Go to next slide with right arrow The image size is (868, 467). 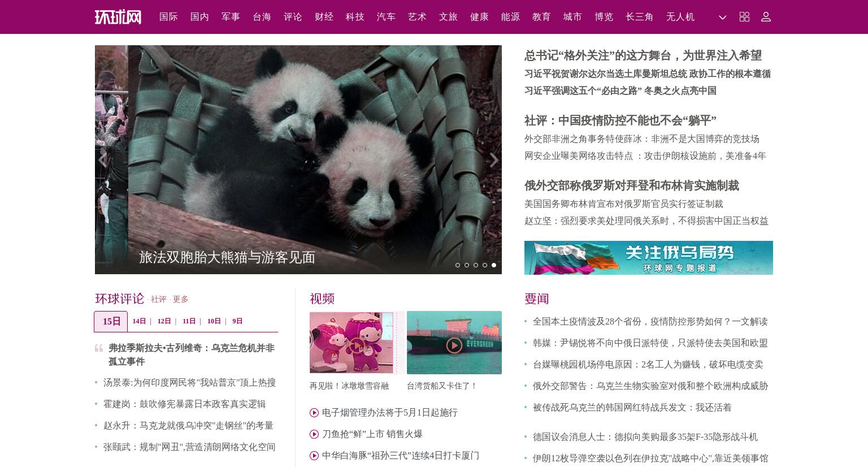tap(493, 160)
